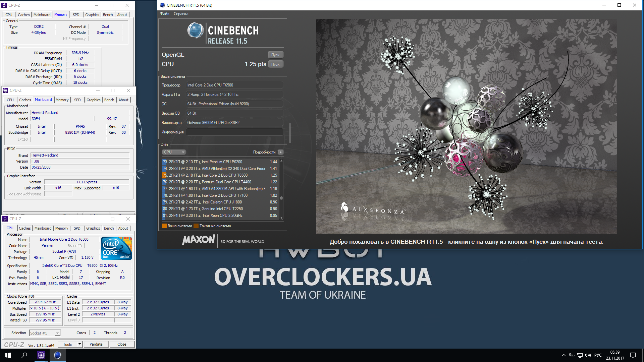644x362 pixels.
Task: Open the Файл menu in Cinebench
Action: click(164, 14)
